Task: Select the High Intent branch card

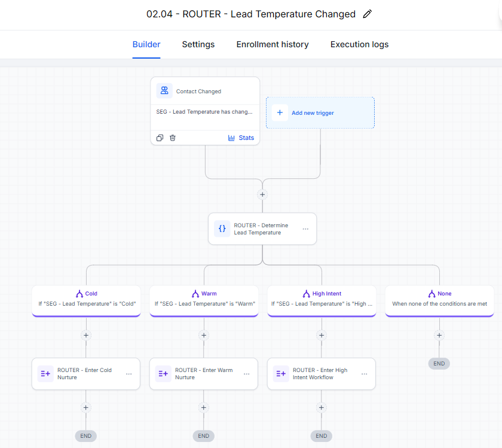Action: click(x=322, y=301)
